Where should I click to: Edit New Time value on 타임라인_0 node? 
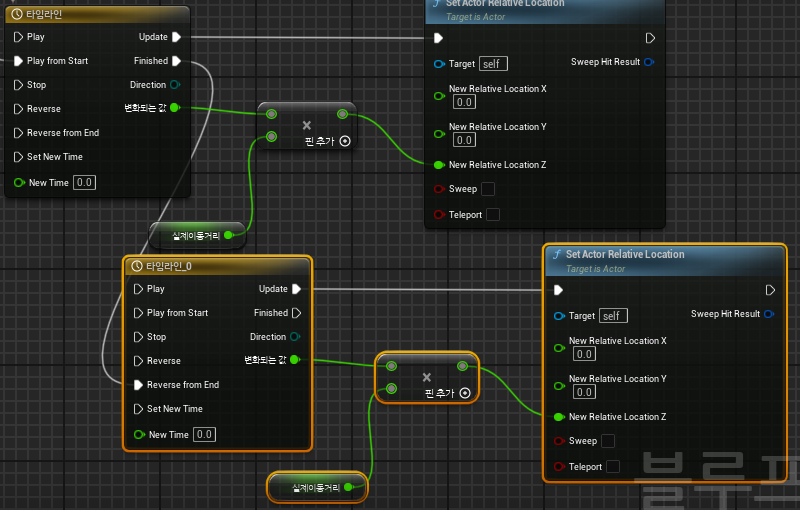(204, 434)
